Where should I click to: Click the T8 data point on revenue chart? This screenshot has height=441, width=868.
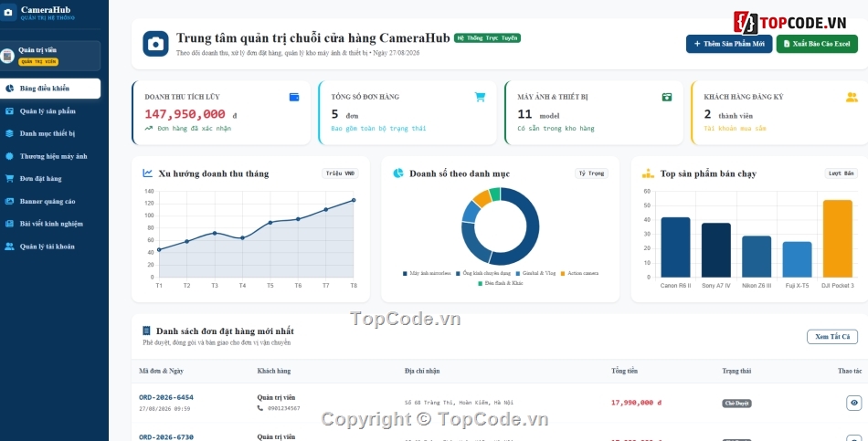354,200
